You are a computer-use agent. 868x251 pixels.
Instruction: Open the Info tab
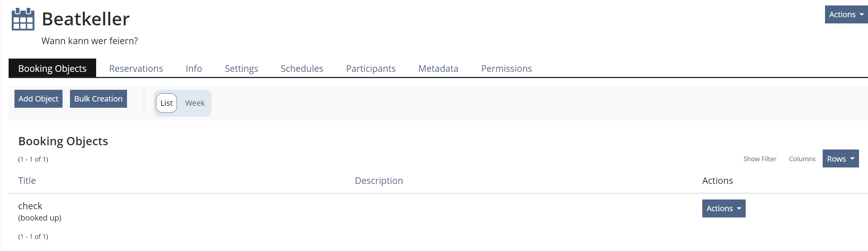coord(194,69)
